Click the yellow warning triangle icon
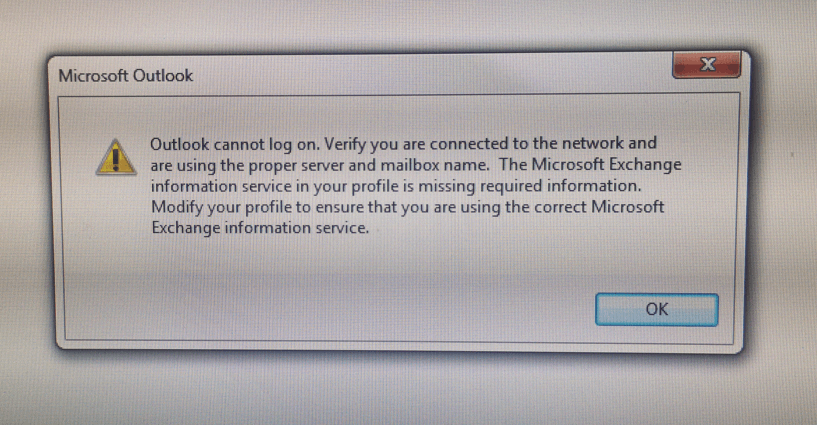The image size is (817, 426). [x=116, y=157]
